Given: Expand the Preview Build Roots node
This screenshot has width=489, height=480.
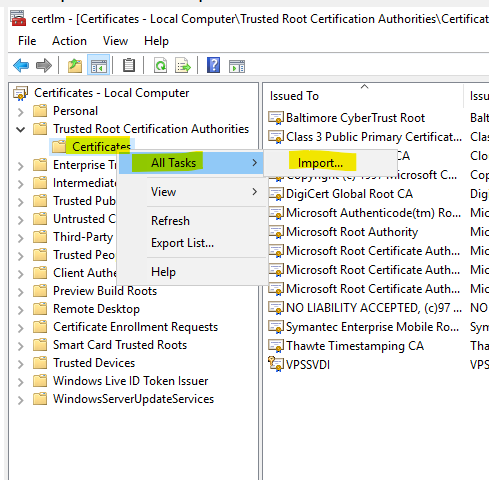Looking at the screenshot, I should click(21, 292).
